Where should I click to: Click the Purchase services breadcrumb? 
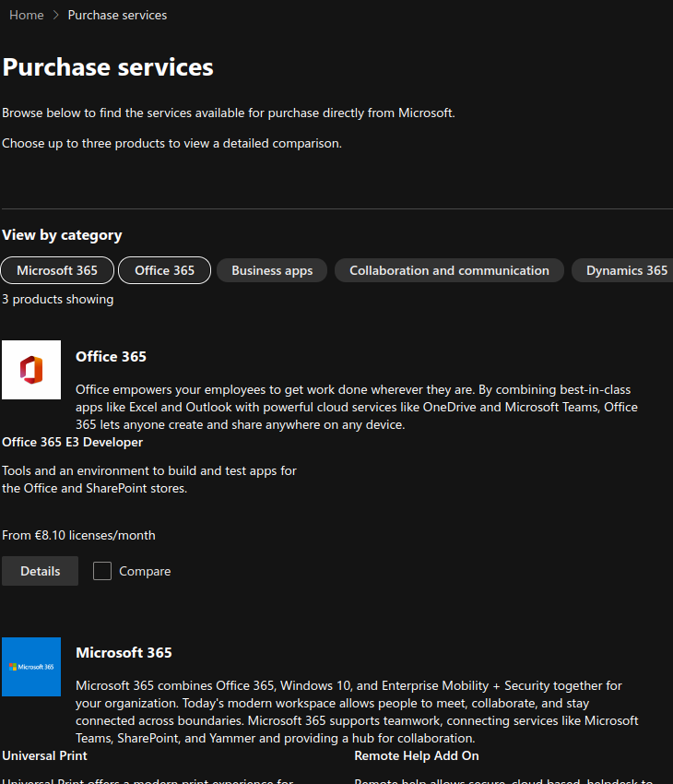(x=117, y=16)
